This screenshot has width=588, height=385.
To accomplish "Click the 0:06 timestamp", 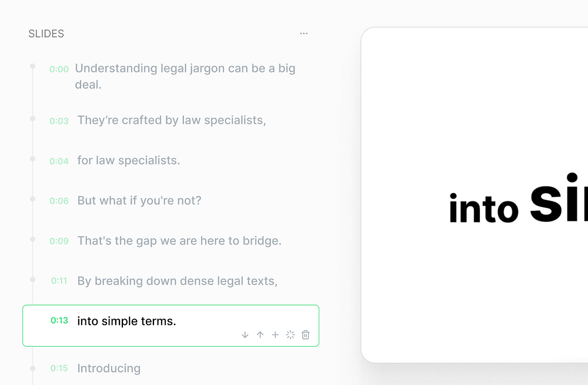I will [x=59, y=201].
